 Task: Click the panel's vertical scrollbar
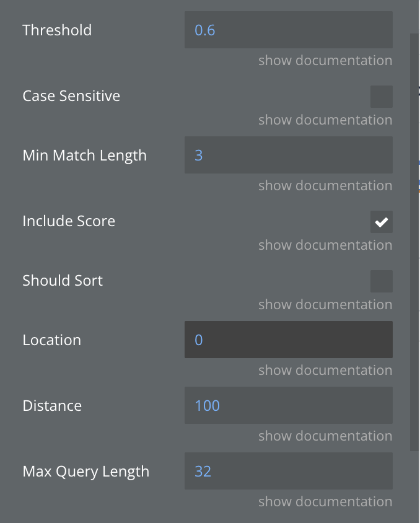[414, 242]
